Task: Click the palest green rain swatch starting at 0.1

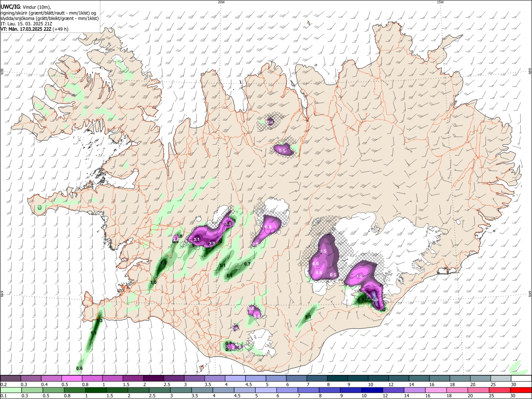Action: pyautogui.click(x=10, y=390)
